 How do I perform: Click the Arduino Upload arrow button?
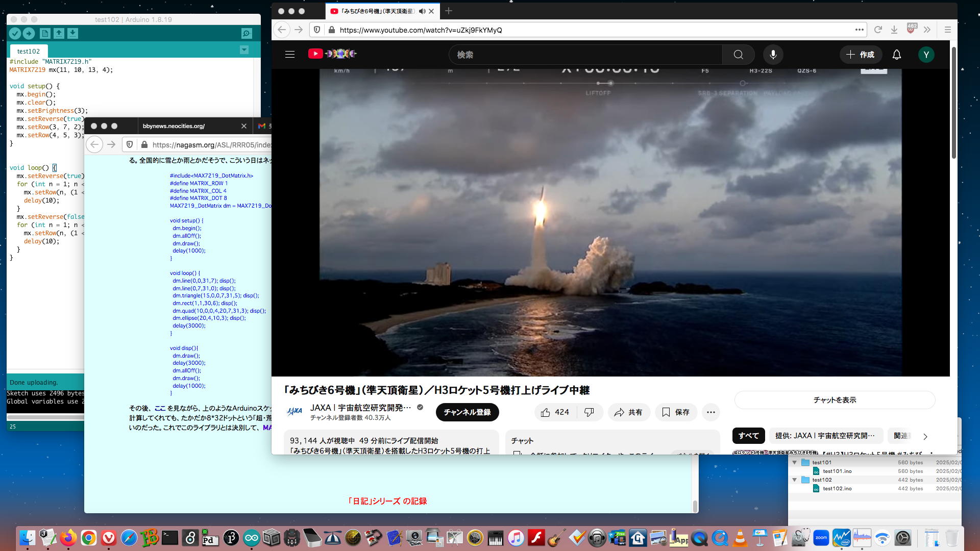pos(29,34)
